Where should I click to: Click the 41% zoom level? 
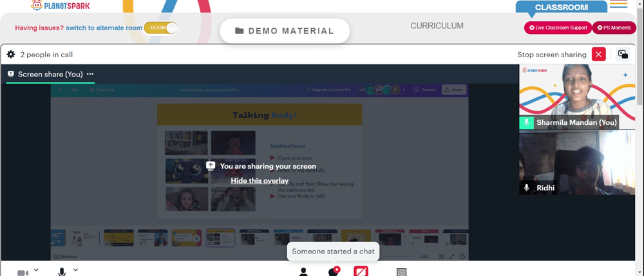click(424, 257)
